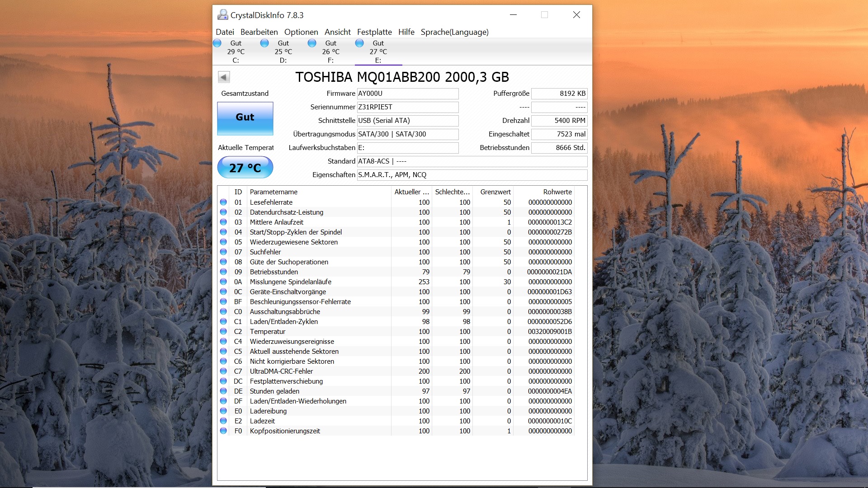This screenshot has height=488, width=868.
Task: Open the Festplatte menu
Action: click(x=374, y=32)
